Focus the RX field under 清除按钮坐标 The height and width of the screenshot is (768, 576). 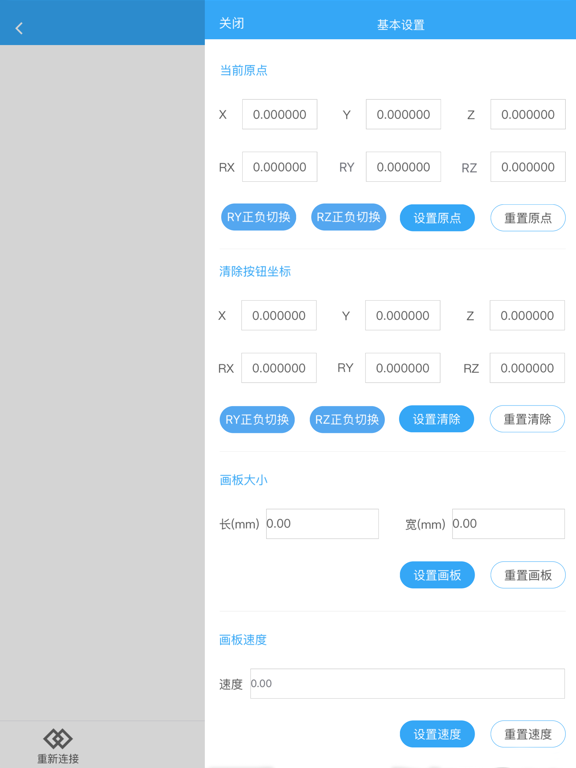[x=279, y=368]
